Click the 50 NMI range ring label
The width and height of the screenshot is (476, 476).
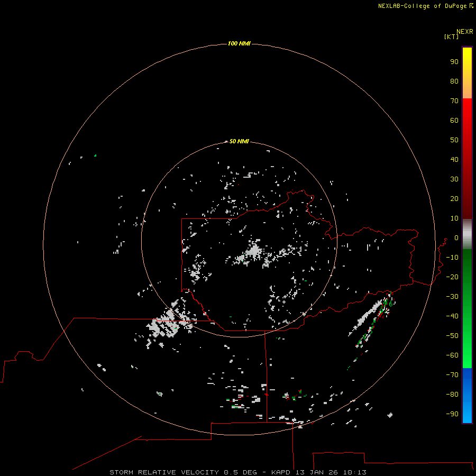point(239,141)
